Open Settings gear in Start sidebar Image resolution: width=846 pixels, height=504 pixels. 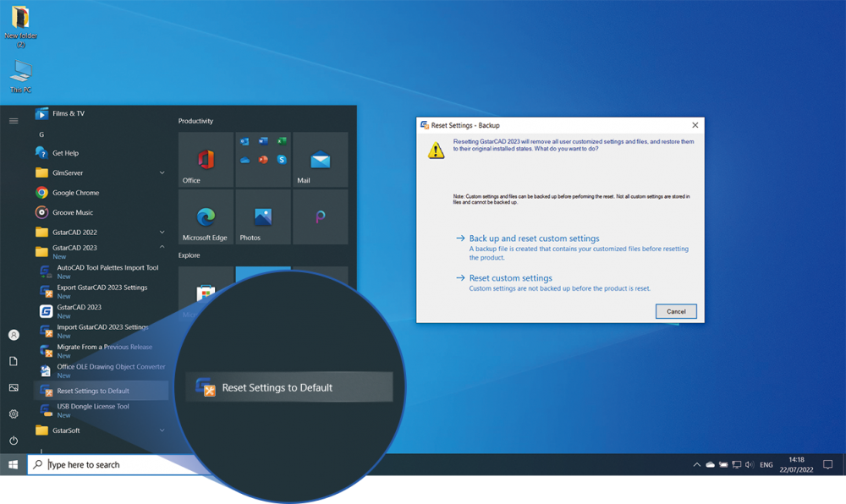[14, 414]
